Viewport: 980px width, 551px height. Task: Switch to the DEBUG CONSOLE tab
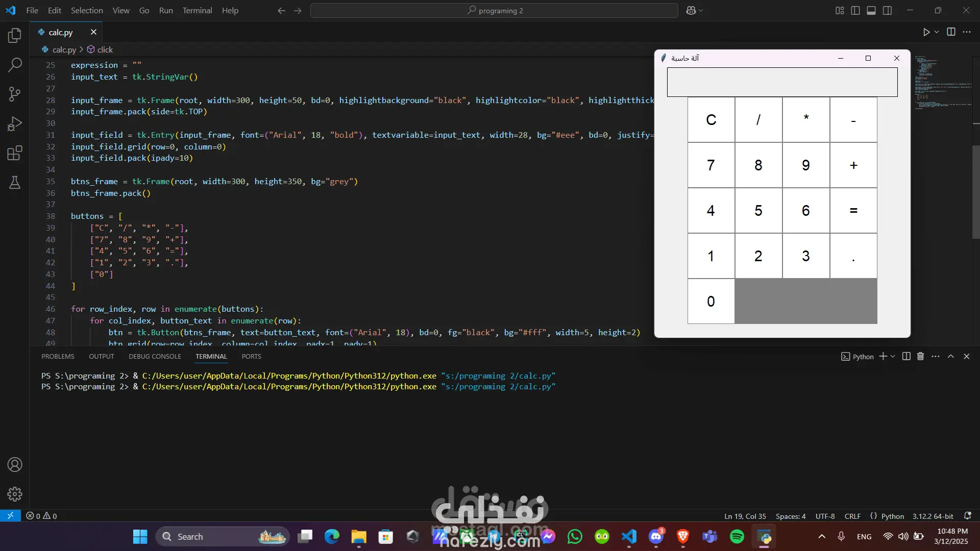(x=155, y=356)
